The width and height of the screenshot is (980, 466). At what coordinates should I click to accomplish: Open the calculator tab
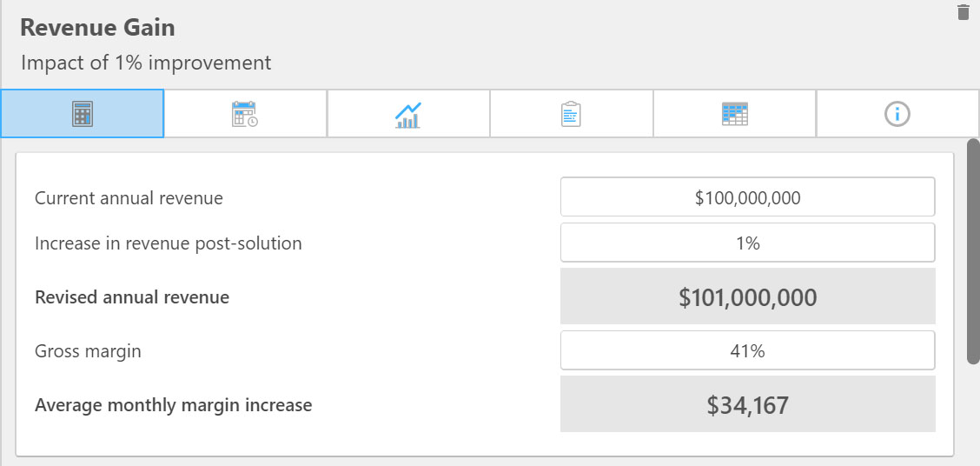[83, 114]
